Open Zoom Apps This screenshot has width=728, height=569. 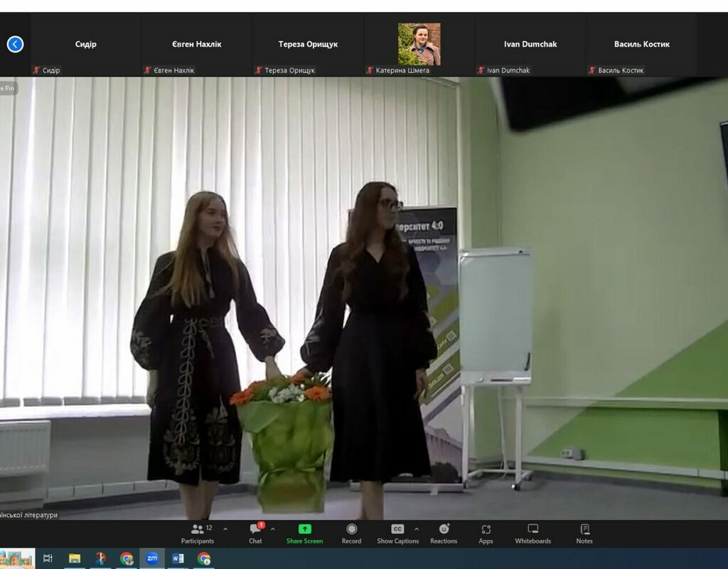pyautogui.click(x=486, y=533)
